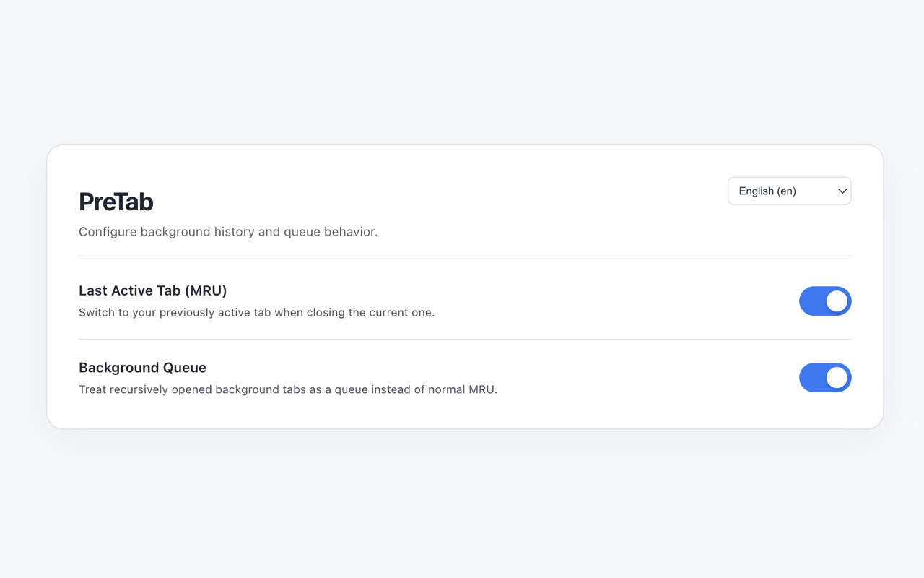Click the empty page background below the settings card
924x578 pixels.
pos(462,506)
